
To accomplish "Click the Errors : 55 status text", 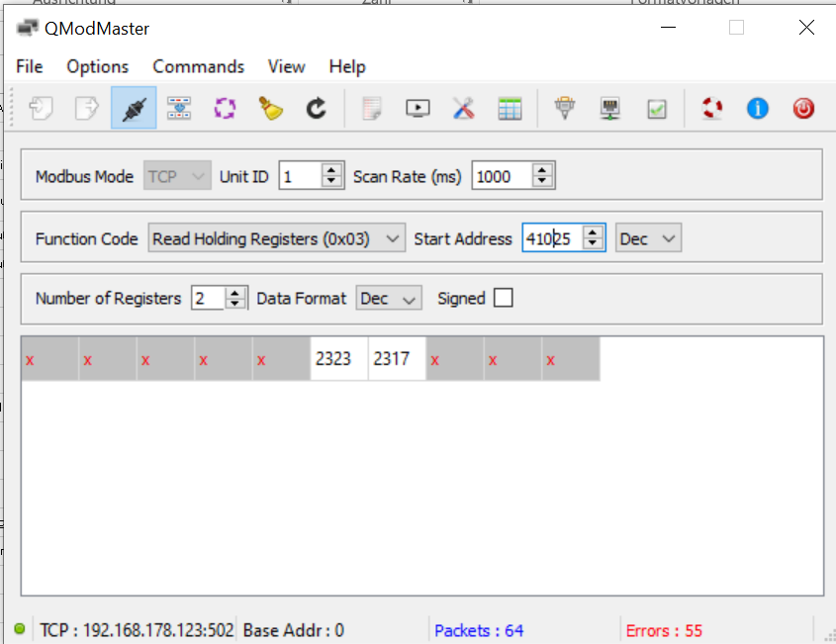I will point(664,631).
